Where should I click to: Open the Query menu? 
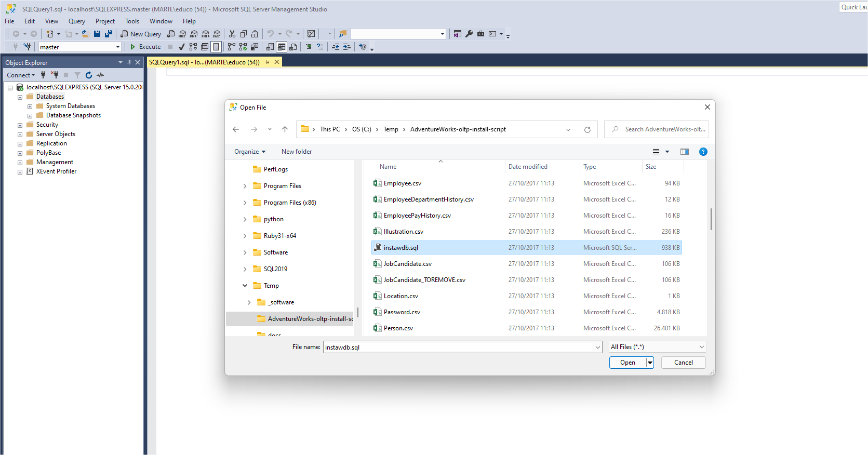pyautogui.click(x=76, y=21)
